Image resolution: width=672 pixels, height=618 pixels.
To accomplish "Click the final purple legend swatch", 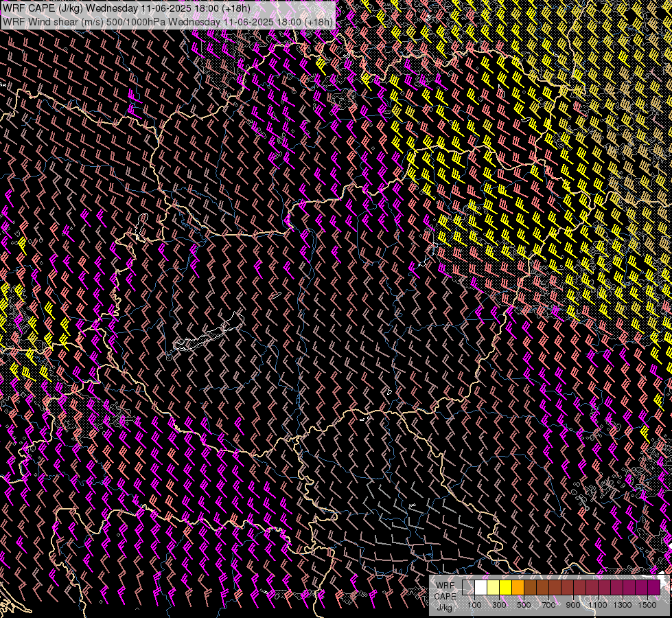I will (654, 587).
